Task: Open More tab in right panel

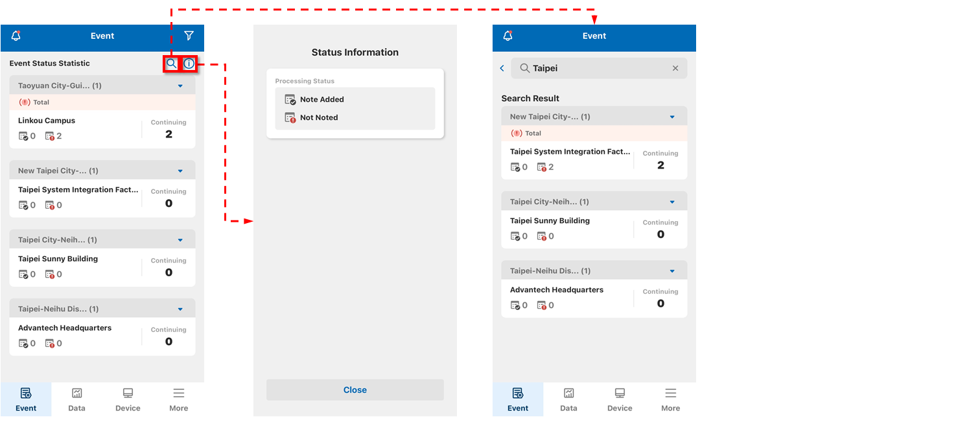Action: pyautogui.click(x=670, y=399)
